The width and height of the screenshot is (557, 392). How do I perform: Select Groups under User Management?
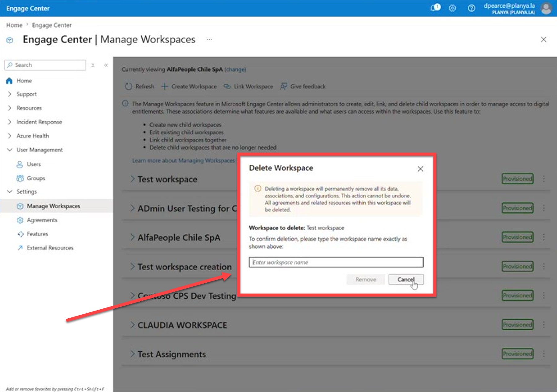click(x=36, y=178)
